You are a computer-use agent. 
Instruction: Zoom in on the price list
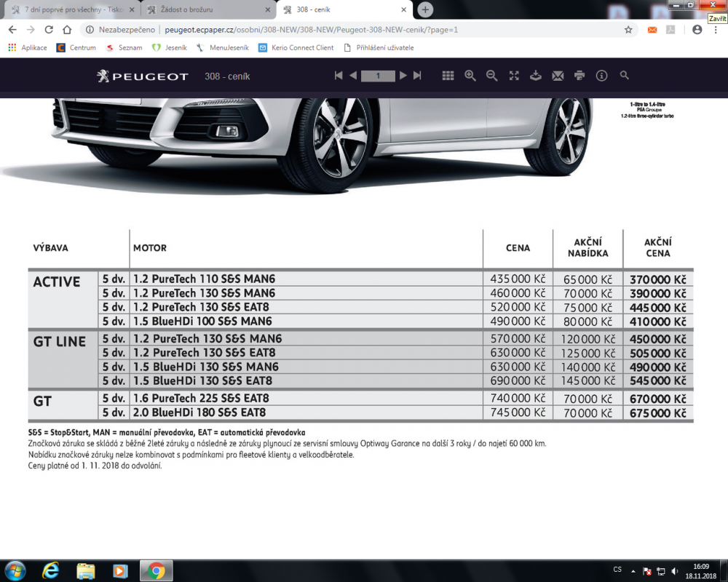tap(470, 76)
